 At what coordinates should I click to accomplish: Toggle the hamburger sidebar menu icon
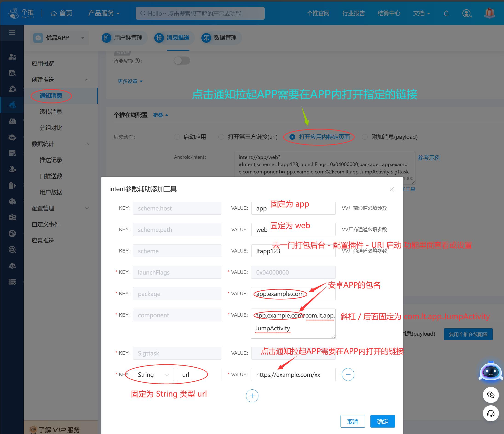coord(12,32)
